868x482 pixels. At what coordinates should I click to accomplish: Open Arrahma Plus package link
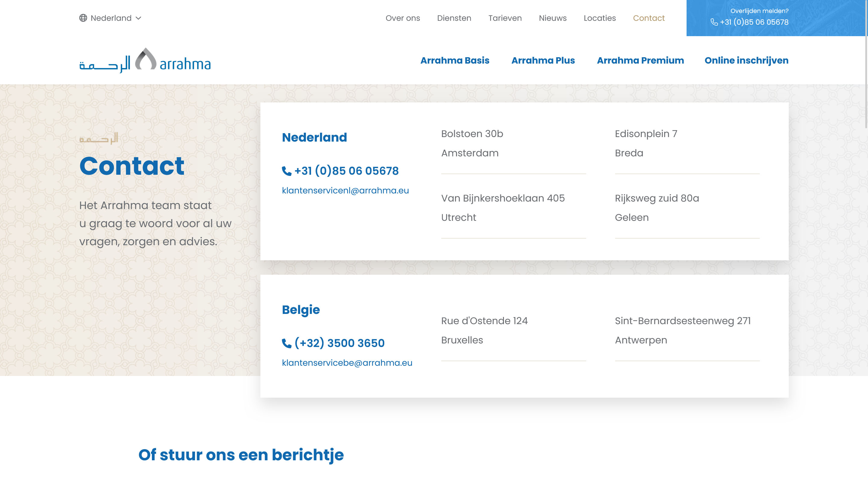543,61
